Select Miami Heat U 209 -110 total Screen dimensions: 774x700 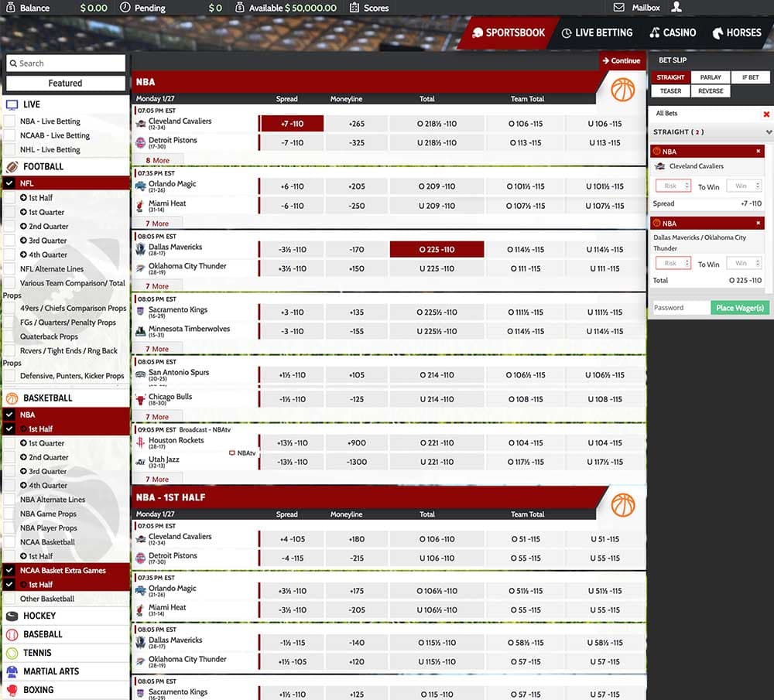tap(437, 206)
